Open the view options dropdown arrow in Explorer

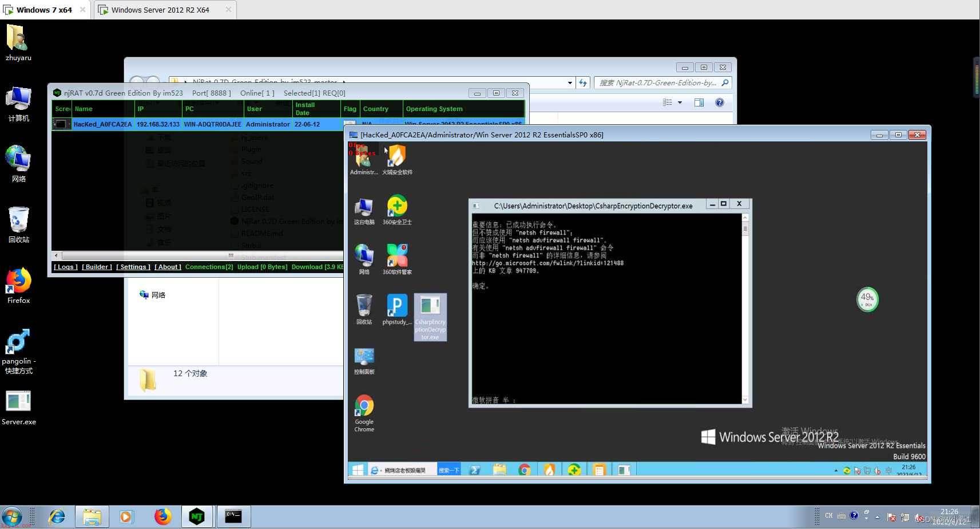(x=680, y=102)
